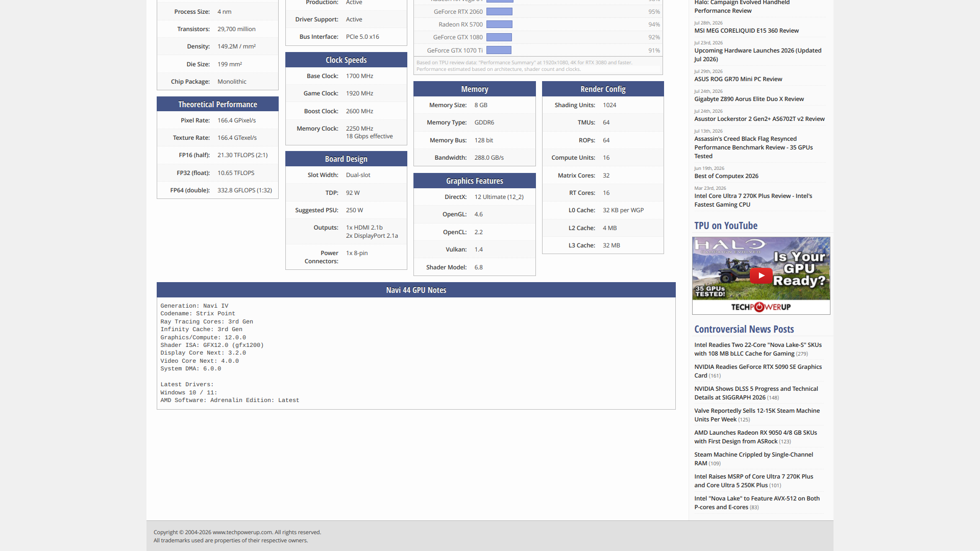Click the TPU on YouTube heading

pos(726,226)
